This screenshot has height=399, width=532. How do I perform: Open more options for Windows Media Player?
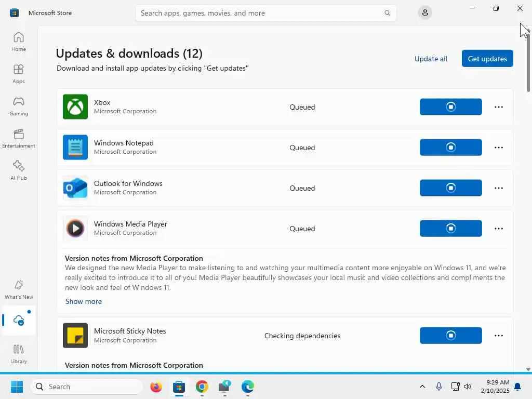[x=498, y=229]
